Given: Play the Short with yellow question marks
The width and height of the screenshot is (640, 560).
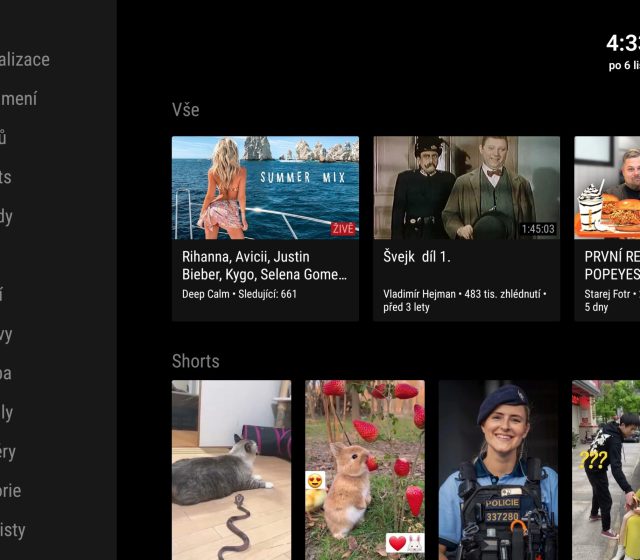Looking at the screenshot, I should (606, 469).
